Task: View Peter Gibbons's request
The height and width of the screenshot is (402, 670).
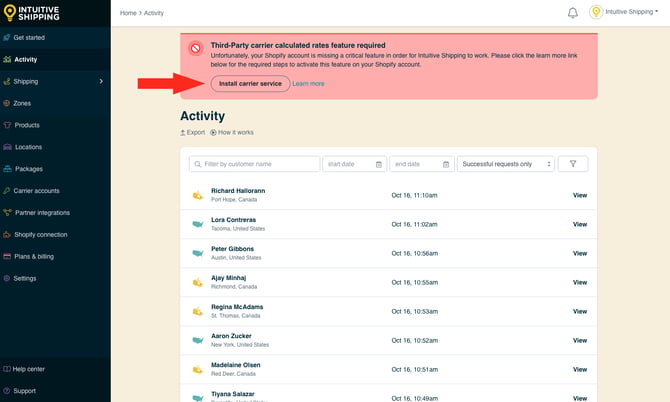Action: click(x=580, y=253)
